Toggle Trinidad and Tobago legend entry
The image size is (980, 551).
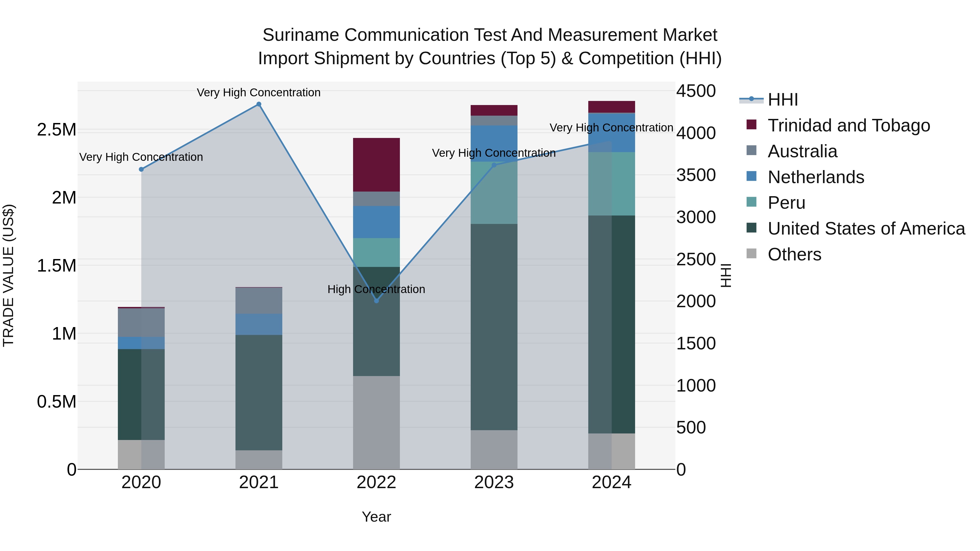(x=838, y=125)
